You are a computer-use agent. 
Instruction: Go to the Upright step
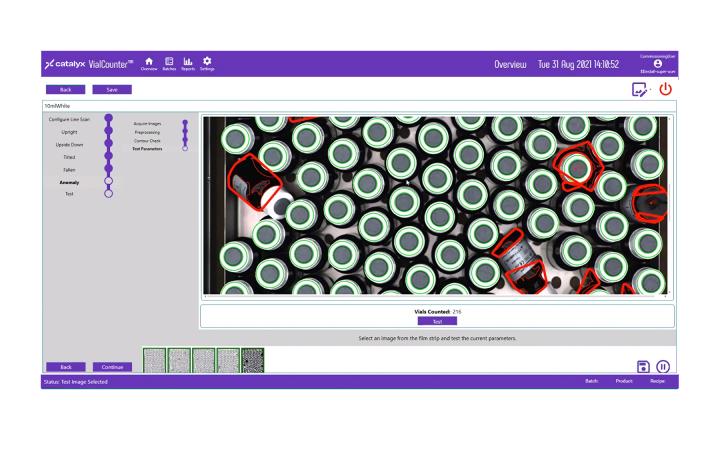click(x=69, y=132)
